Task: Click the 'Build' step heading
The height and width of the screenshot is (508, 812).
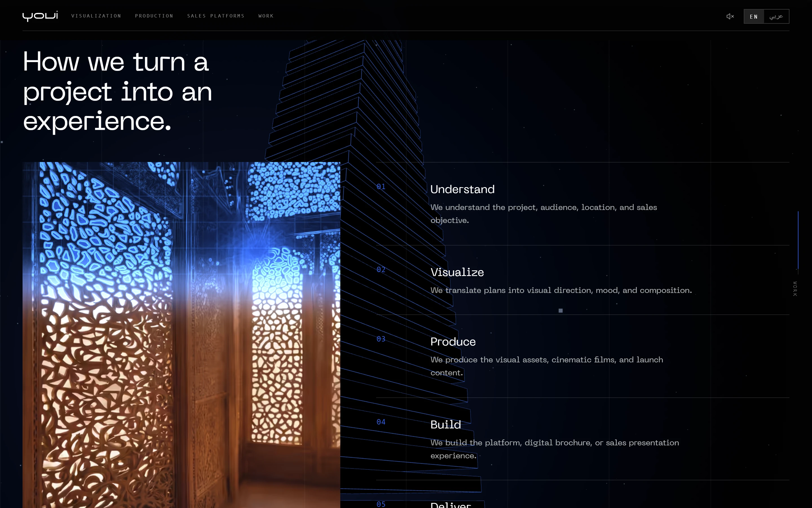Action: click(445, 425)
